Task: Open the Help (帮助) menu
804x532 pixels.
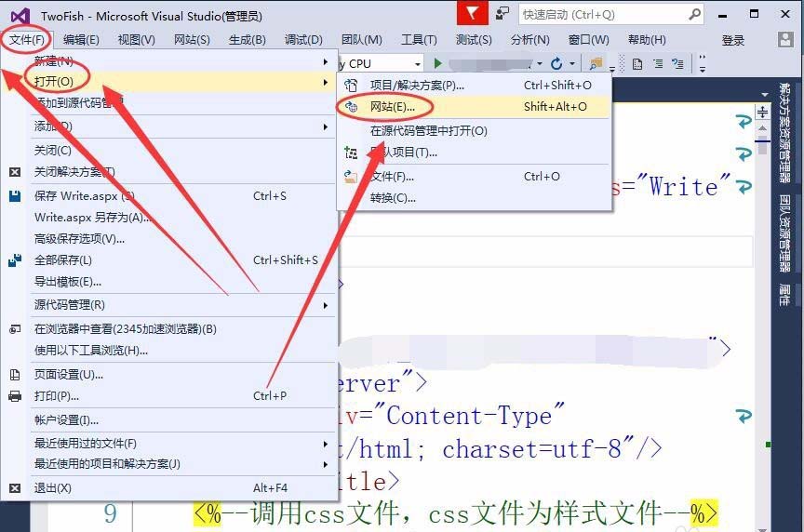Action: 647,39
